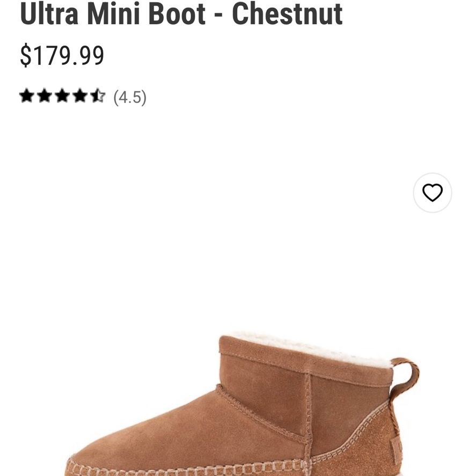Select the $179.99 price text
The width and height of the screenshot is (476, 476).
[x=62, y=55]
